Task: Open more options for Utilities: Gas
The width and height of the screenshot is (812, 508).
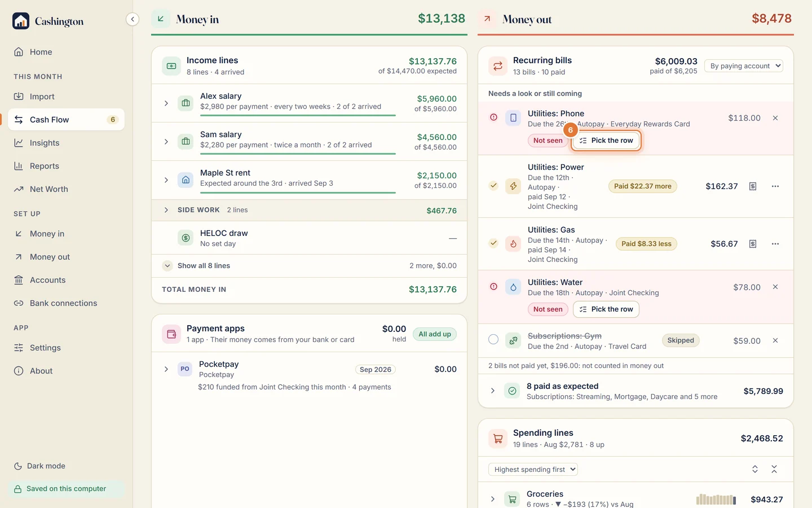Action: (x=775, y=244)
